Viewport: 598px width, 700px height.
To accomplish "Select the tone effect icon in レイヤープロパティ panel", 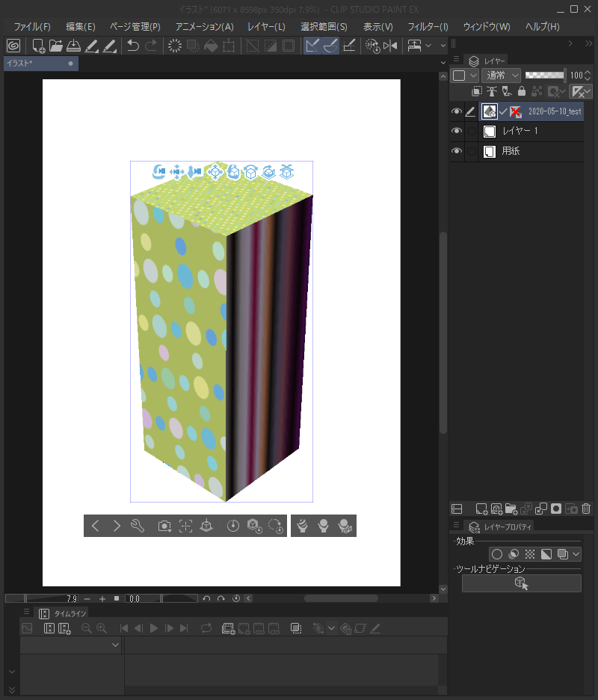I will [x=530, y=553].
